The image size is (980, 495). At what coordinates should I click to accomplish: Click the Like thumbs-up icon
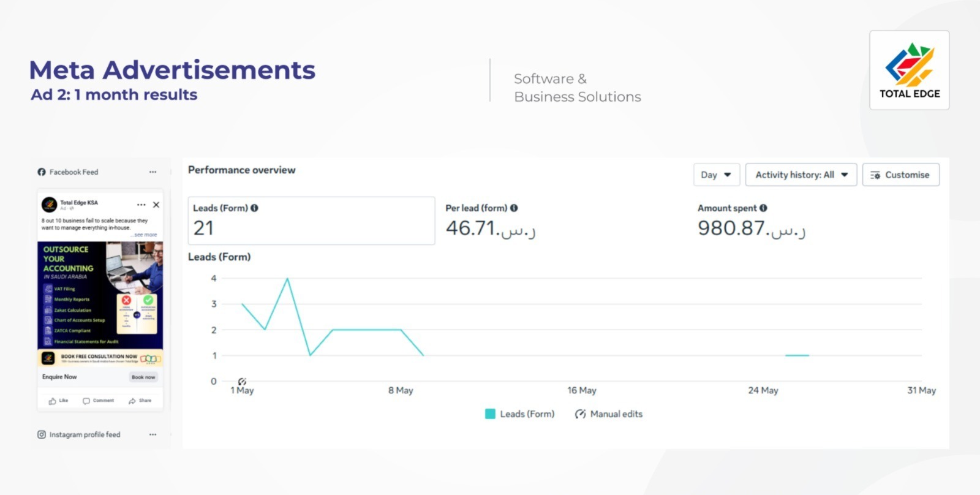[52, 401]
